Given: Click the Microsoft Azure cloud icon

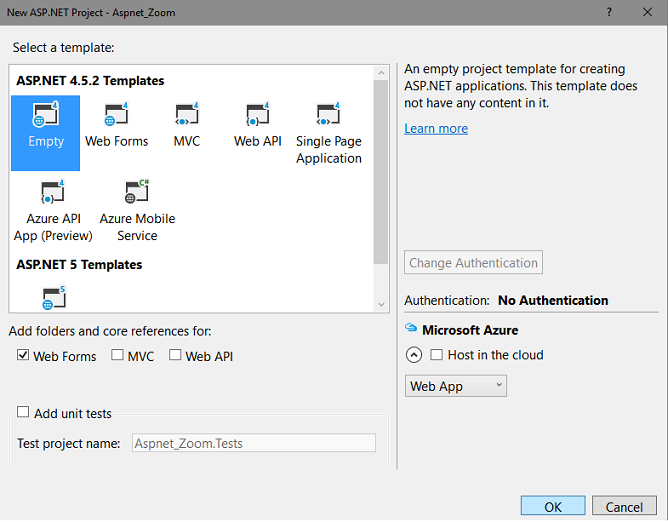Looking at the screenshot, I should coord(411,328).
